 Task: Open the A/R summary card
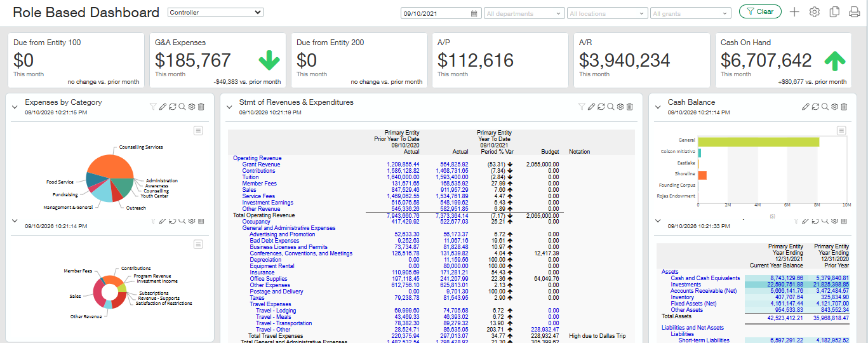(x=642, y=60)
